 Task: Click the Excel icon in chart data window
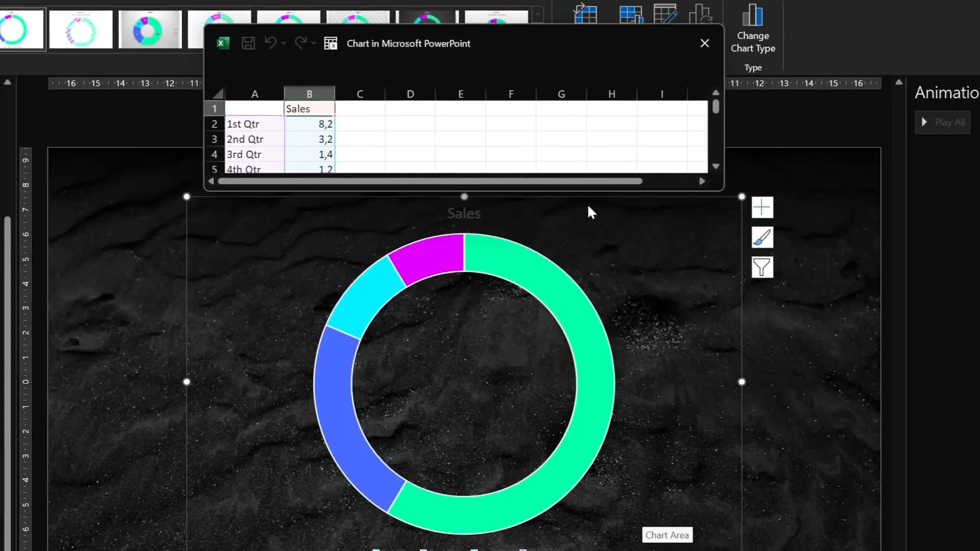pos(223,43)
